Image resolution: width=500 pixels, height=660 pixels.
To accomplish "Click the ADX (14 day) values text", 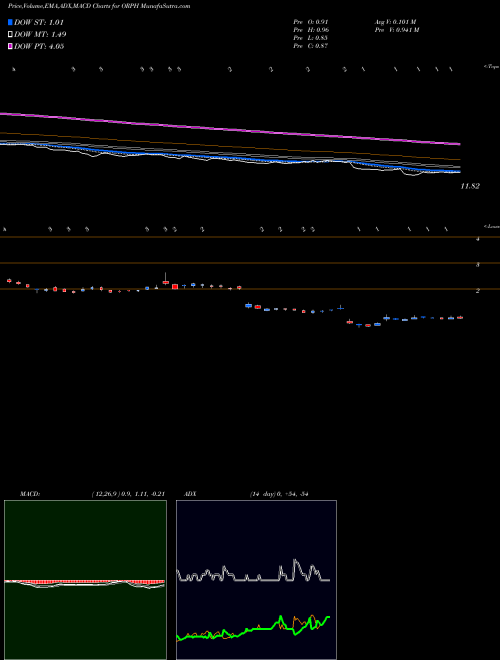I will [279, 494].
